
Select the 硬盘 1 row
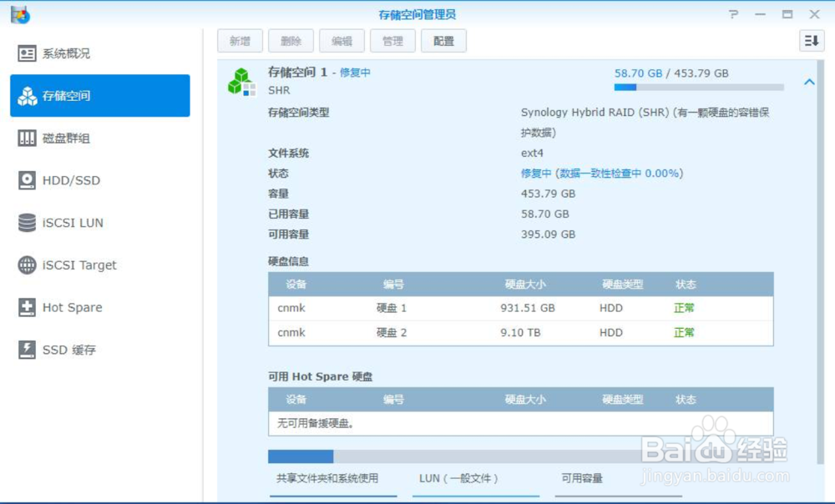[x=521, y=308]
